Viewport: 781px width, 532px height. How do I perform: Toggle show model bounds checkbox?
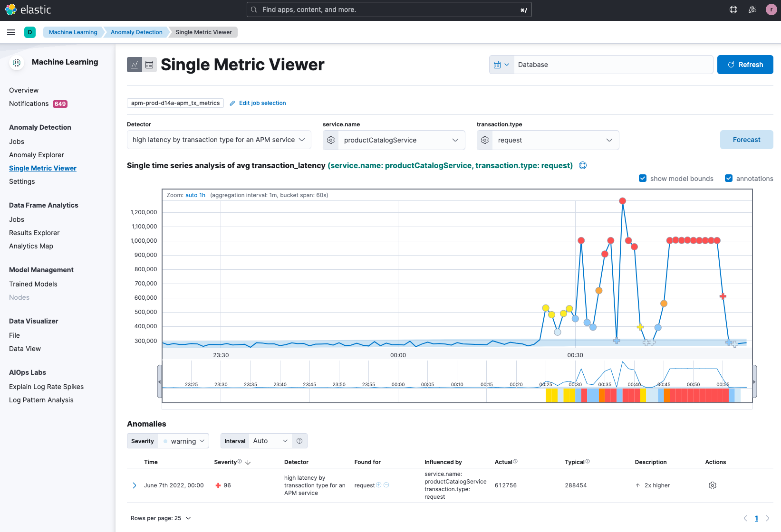(643, 178)
